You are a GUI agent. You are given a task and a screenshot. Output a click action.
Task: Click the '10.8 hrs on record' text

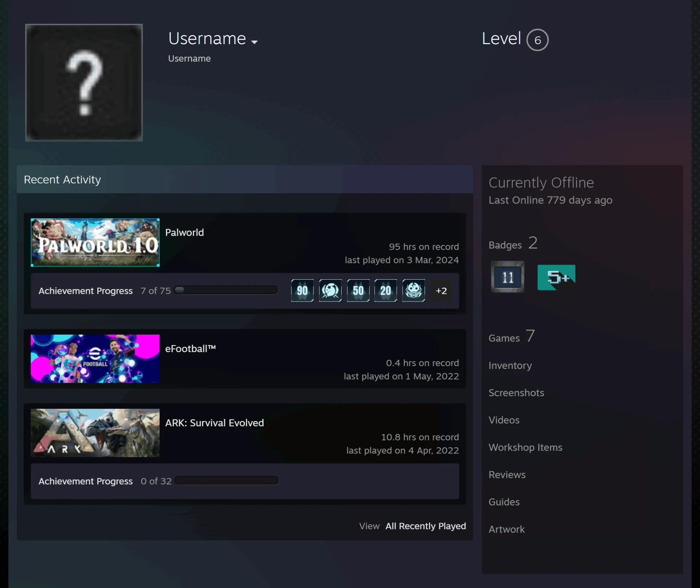tap(420, 437)
